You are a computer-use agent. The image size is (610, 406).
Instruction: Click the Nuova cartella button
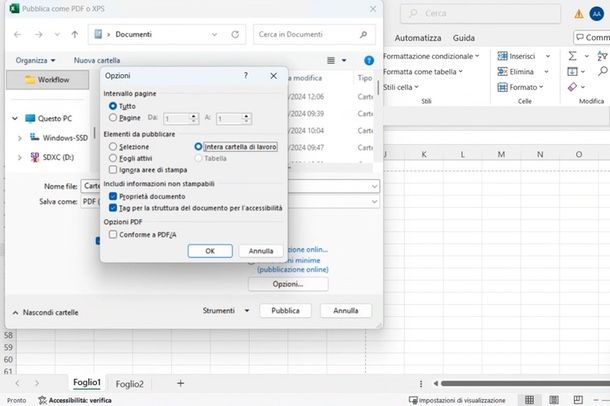coord(97,60)
